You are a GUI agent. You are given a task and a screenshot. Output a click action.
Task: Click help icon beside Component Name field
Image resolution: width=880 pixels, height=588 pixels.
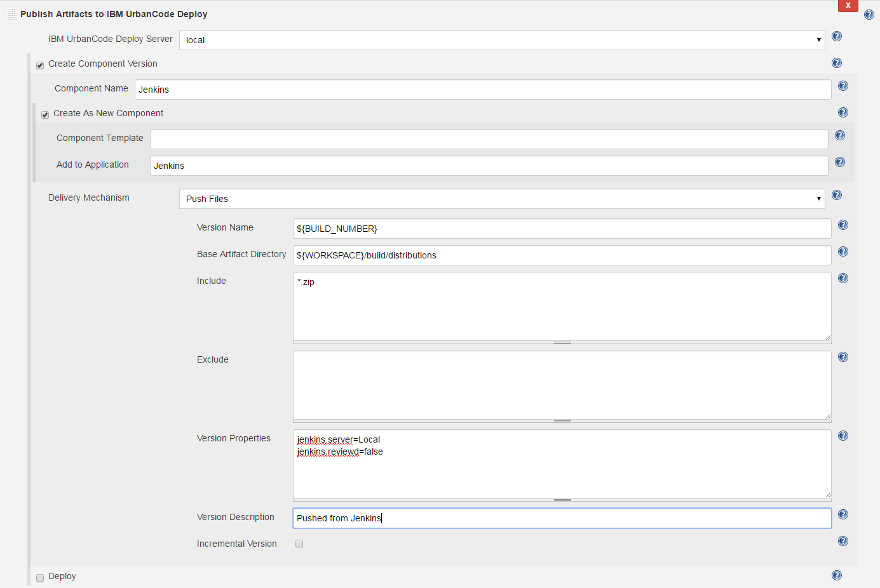[843, 86]
